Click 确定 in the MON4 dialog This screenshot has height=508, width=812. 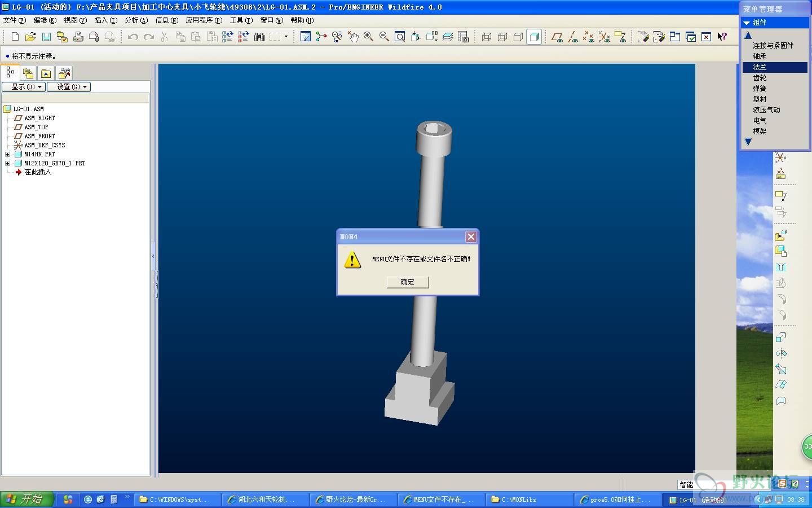point(408,282)
